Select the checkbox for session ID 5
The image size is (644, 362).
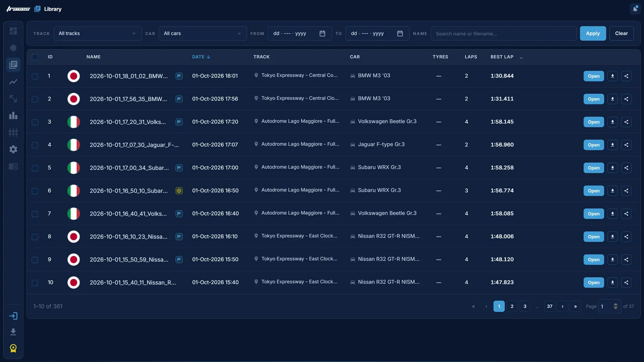click(35, 168)
